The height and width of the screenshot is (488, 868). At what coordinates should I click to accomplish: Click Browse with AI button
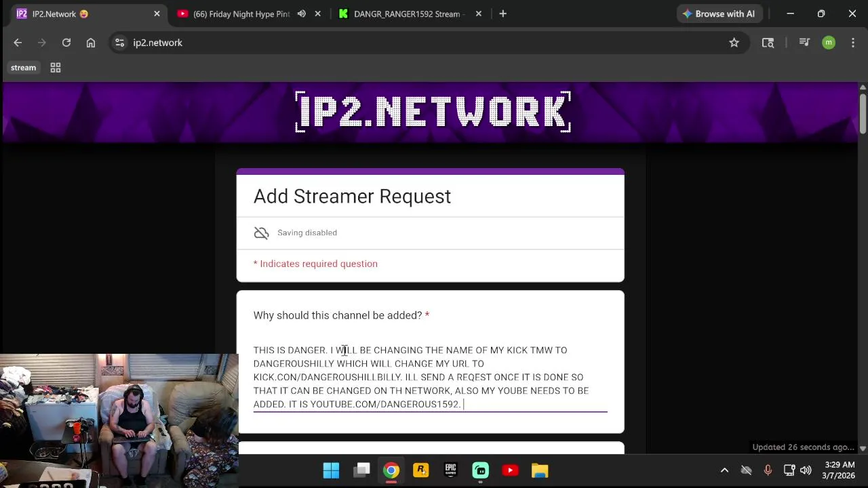[719, 14]
